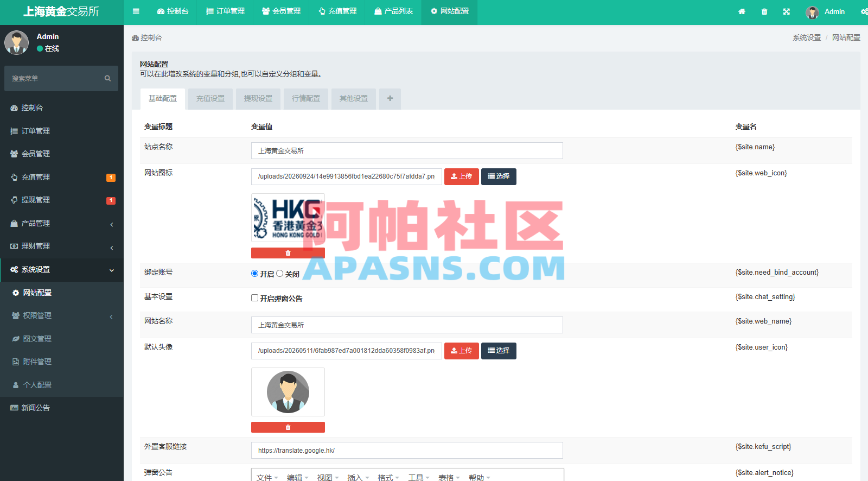Open 充值管理 top navigation tab
The width and height of the screenshot is (868, 481).
337,11
